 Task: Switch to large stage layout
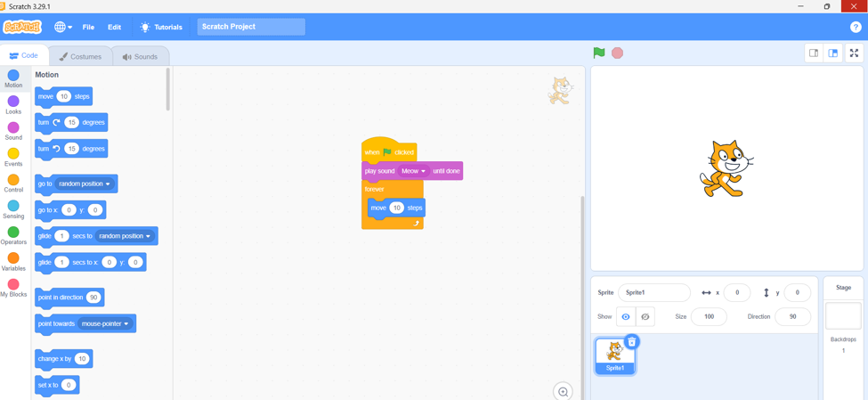[832, 53]
